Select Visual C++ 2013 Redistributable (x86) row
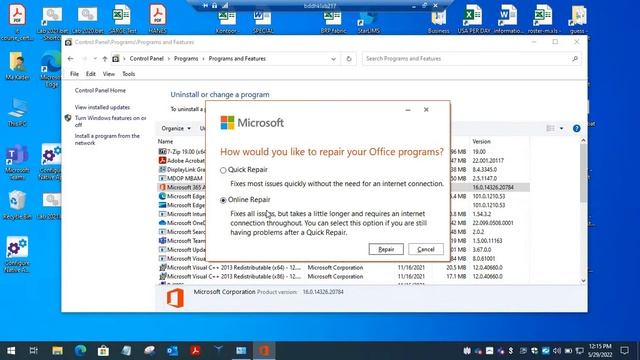The width and height of the screenshot is (640, 360). tap(344, 277)
